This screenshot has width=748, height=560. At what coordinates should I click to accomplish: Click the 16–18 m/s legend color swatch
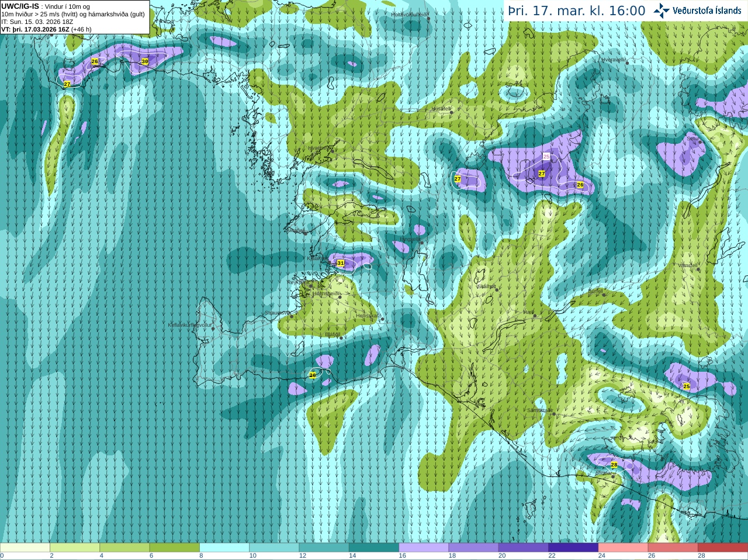tap(424, 548)
